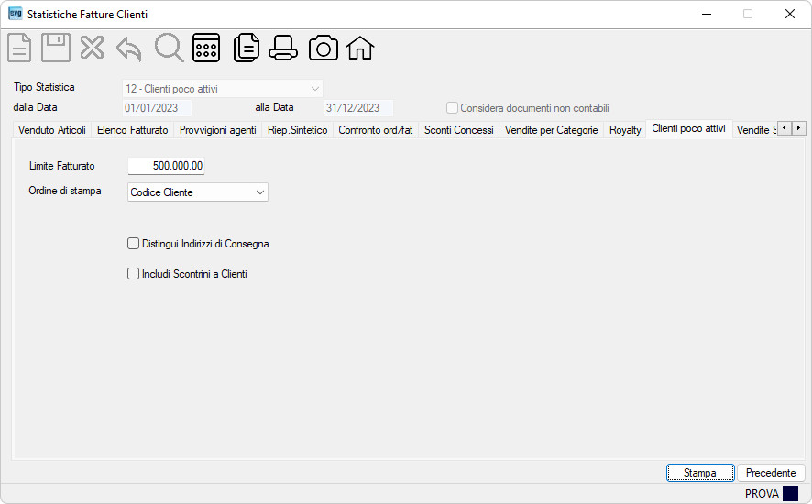Image resolution: width=812 pixels, height=504 pixels.
Task: Open search with the magnifying glass icon
Action: coord(169,49)
